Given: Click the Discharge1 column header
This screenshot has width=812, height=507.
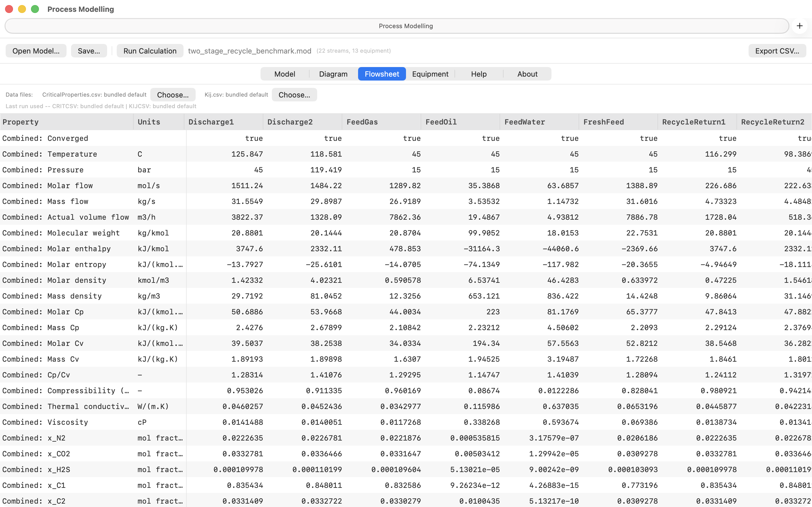Looking at the screenshot, I should click(224, 122).
